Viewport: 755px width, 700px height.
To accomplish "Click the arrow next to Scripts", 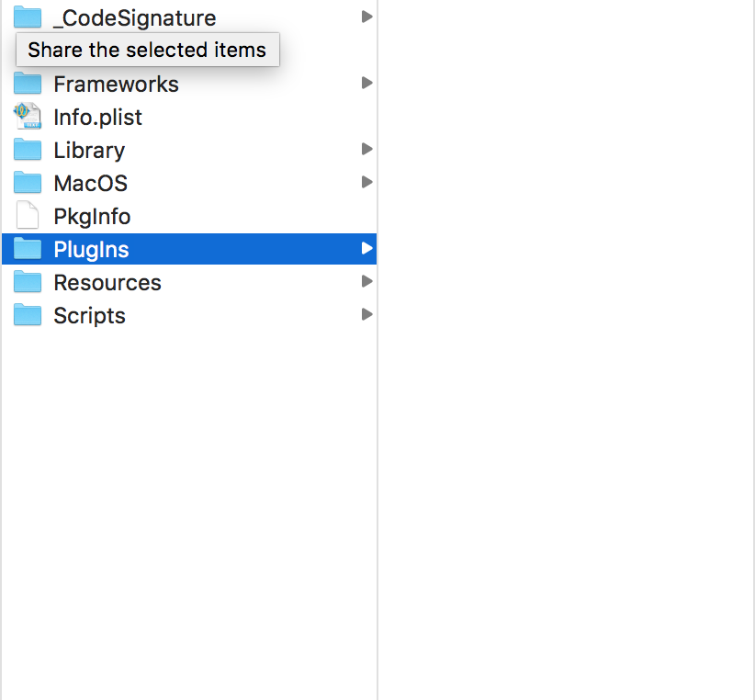I will point(366,314).
